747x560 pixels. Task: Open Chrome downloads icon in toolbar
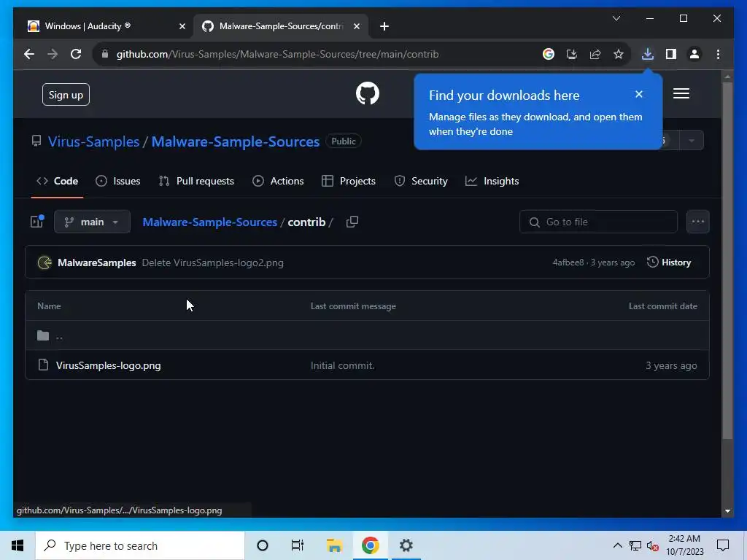648,54
